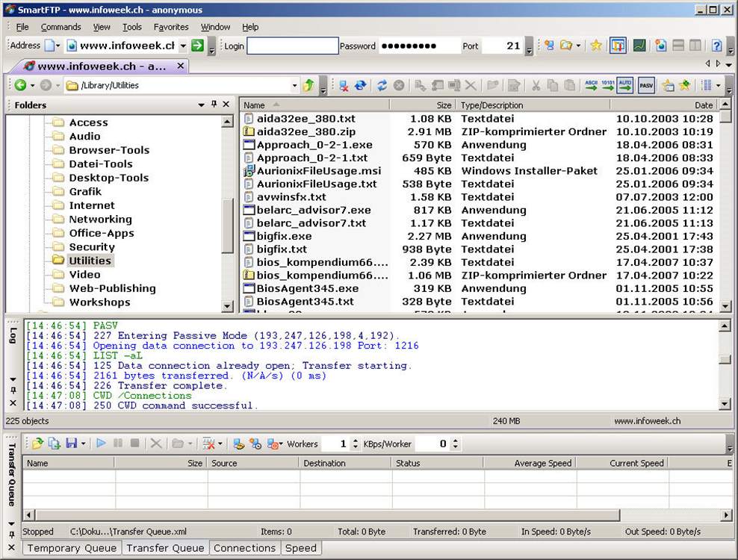Open the Favorites menu
738x560 pixels.
[171, 27]
